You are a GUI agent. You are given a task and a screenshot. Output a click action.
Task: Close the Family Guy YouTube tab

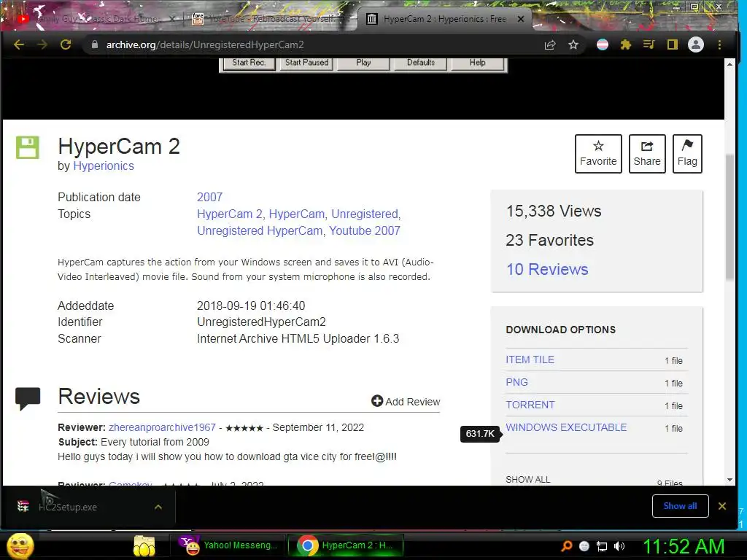click(172, 19)
